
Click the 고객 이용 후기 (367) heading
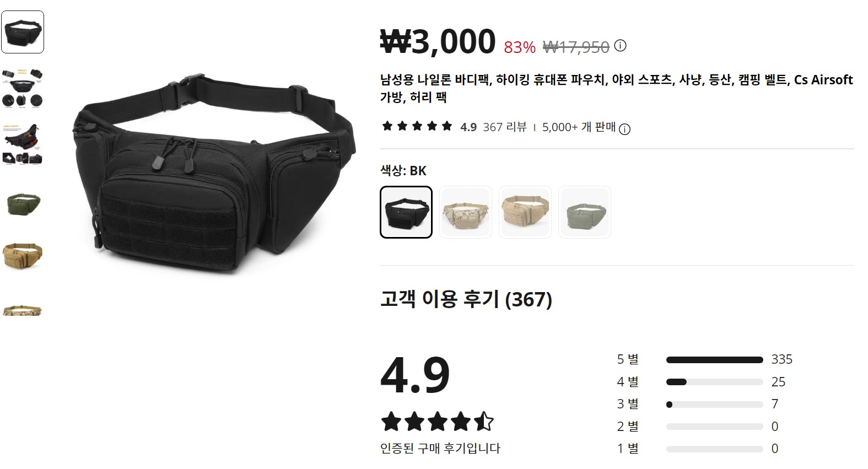466,299
